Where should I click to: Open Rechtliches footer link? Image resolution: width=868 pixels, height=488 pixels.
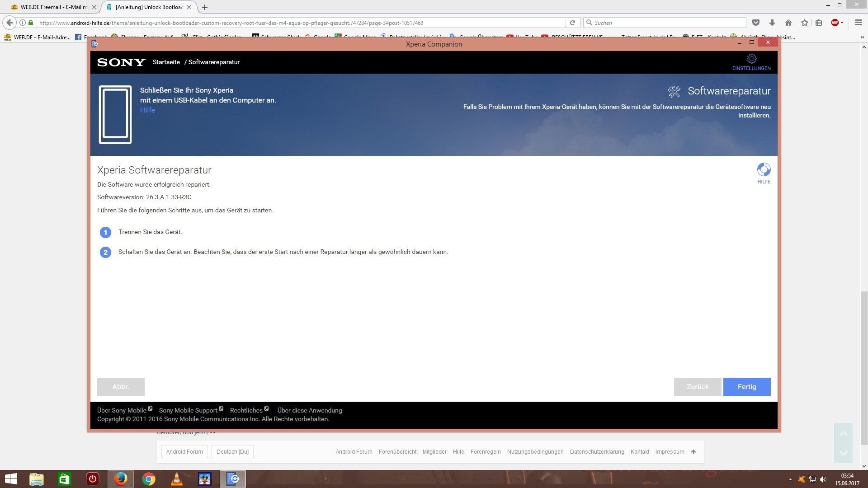pos(249,410)
